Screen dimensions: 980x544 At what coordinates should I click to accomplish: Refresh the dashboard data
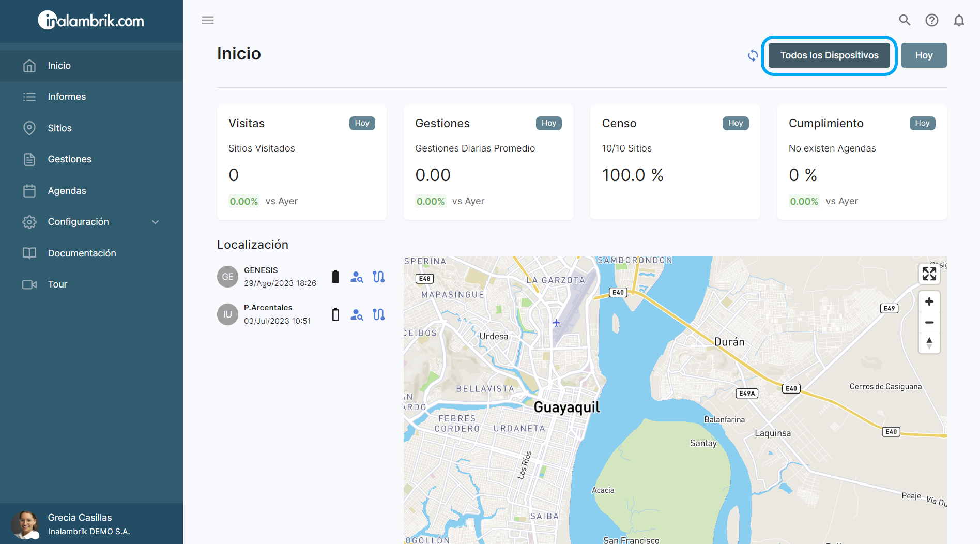click(x=753, y=55)
